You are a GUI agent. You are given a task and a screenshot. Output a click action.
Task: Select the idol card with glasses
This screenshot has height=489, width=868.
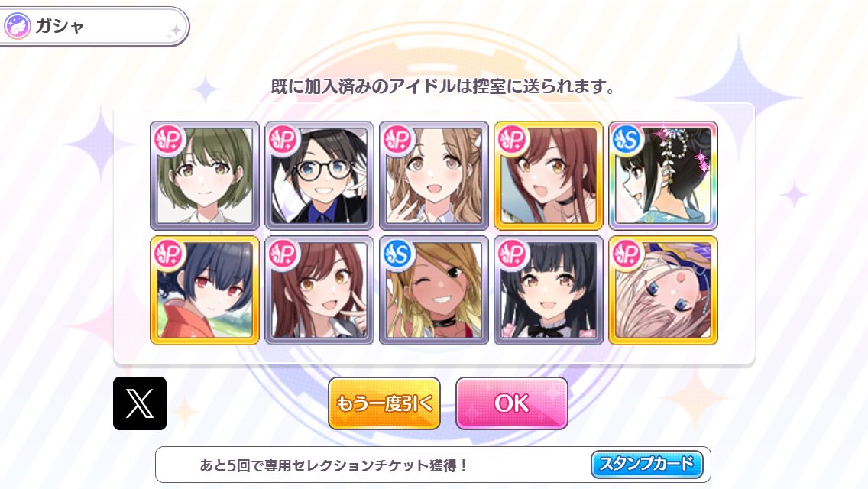(319, 176)
